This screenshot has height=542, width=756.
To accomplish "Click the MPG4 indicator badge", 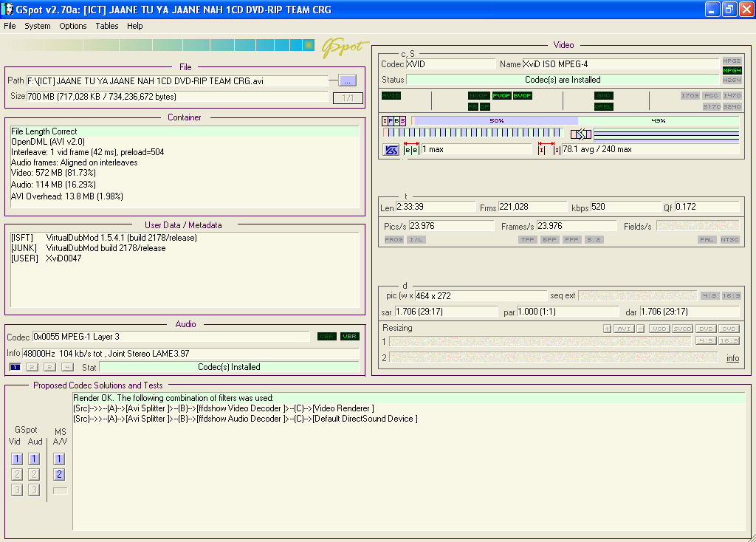I will 732,70.
